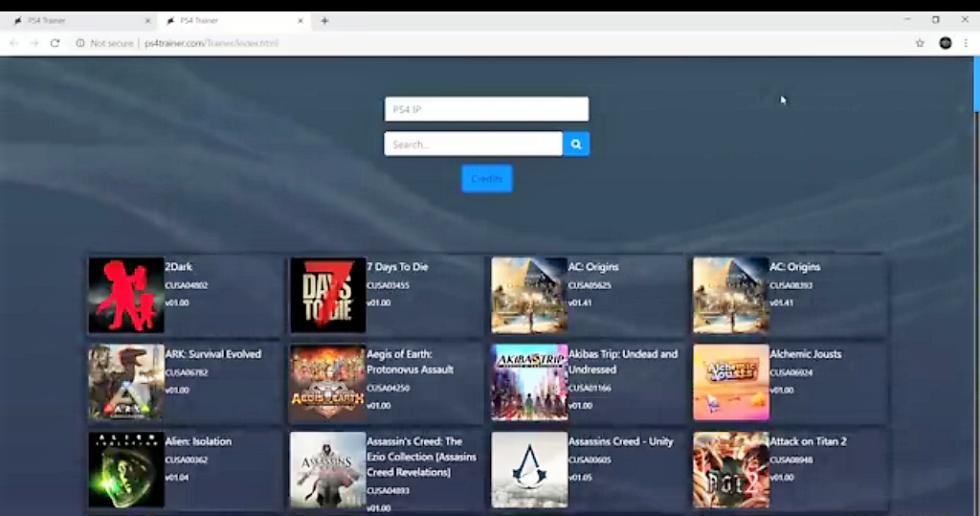
Task: Open the Aegis of Earth cover
Action: (x=328, y=382)
